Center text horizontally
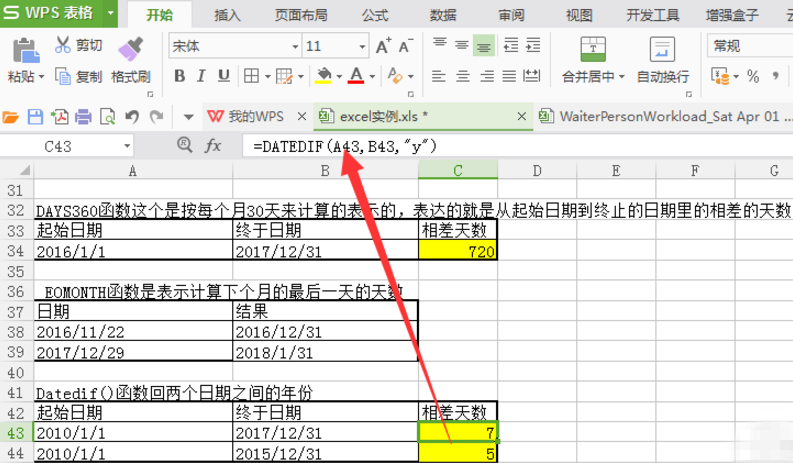Screen dimensions: 793x463 coord(463,76)
